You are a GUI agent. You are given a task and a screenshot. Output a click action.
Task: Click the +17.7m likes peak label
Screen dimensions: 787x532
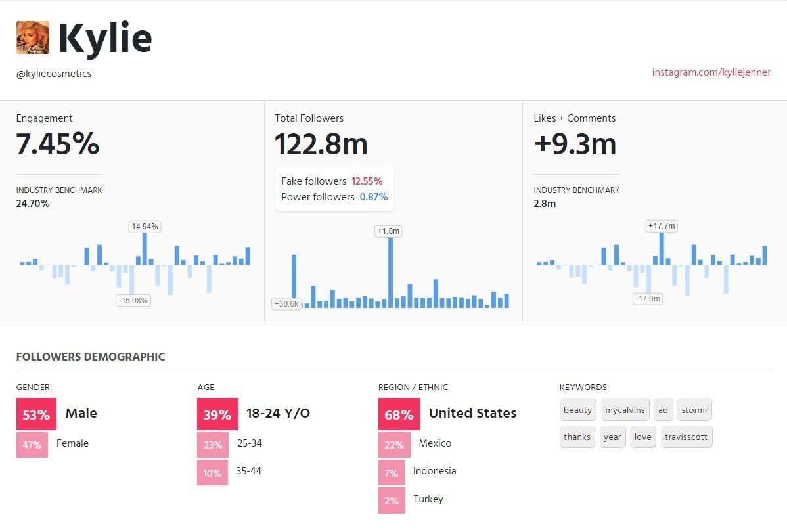[662, 226]
